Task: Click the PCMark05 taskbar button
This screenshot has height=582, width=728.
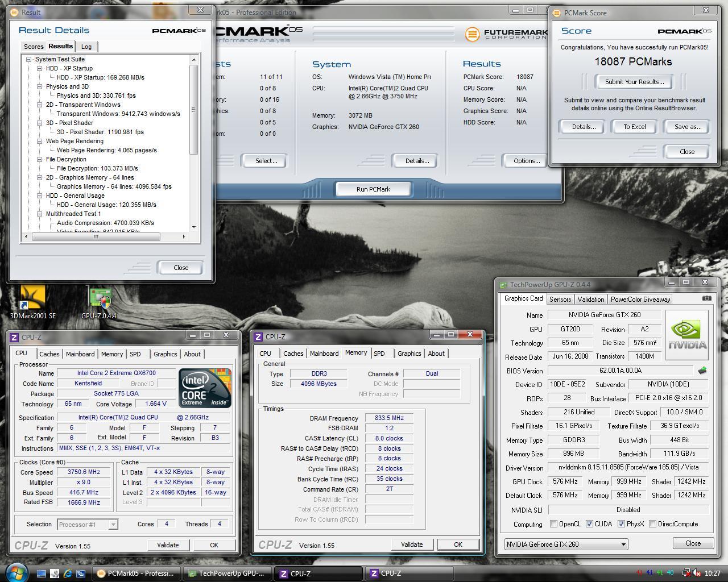Action: 136,573
